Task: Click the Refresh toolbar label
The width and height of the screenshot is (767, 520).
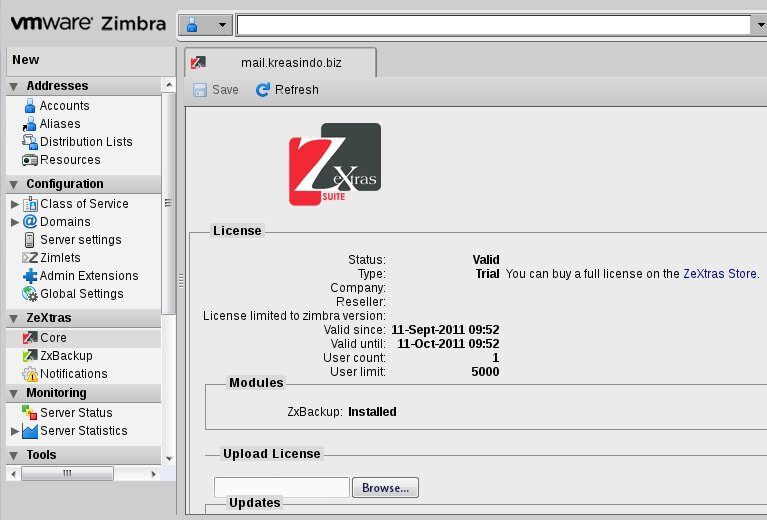Action: 296,90
